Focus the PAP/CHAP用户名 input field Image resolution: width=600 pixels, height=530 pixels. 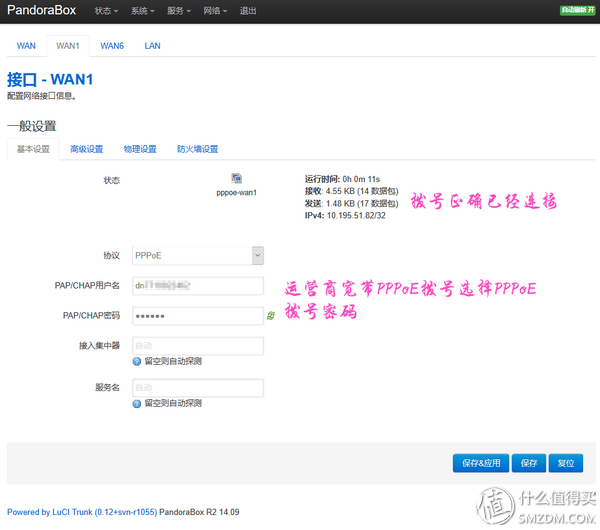(x=198, y=285)
